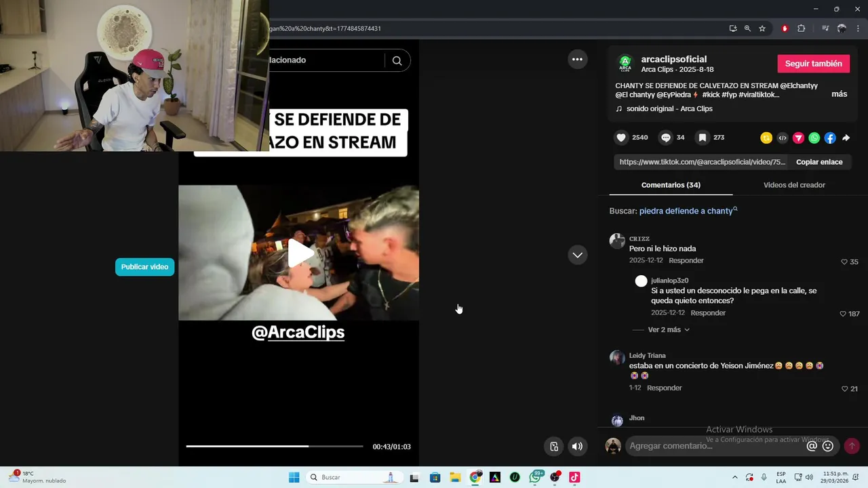The height and width of the screenshot is (488, 868).
Task: Open comments via speech bubble icon
Action: point(666,138)
